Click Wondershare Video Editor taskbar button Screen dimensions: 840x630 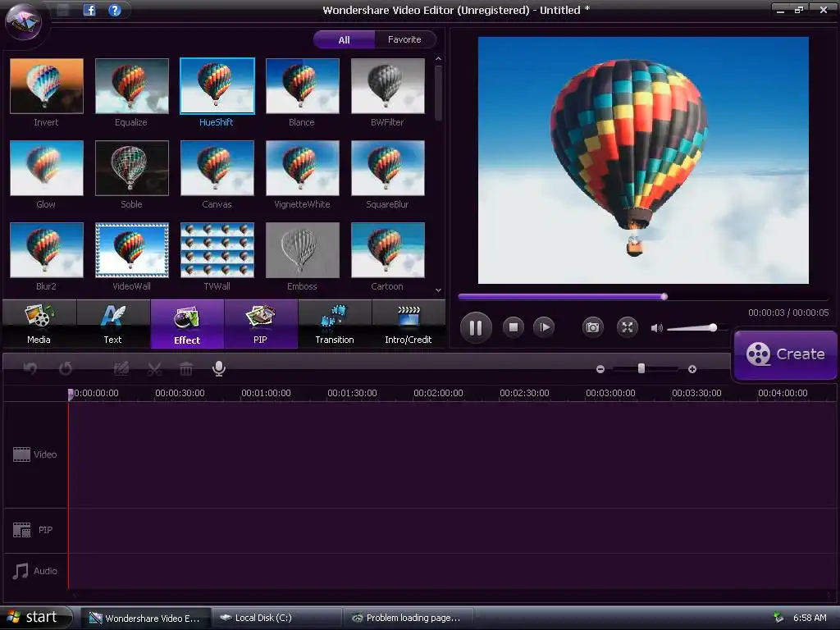[x=145, y=618]
